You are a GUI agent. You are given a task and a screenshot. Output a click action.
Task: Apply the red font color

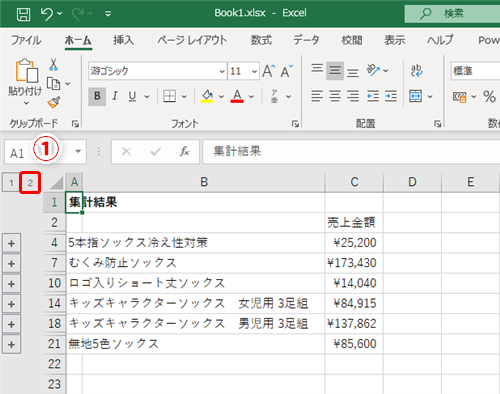click(x=237, y=96)
